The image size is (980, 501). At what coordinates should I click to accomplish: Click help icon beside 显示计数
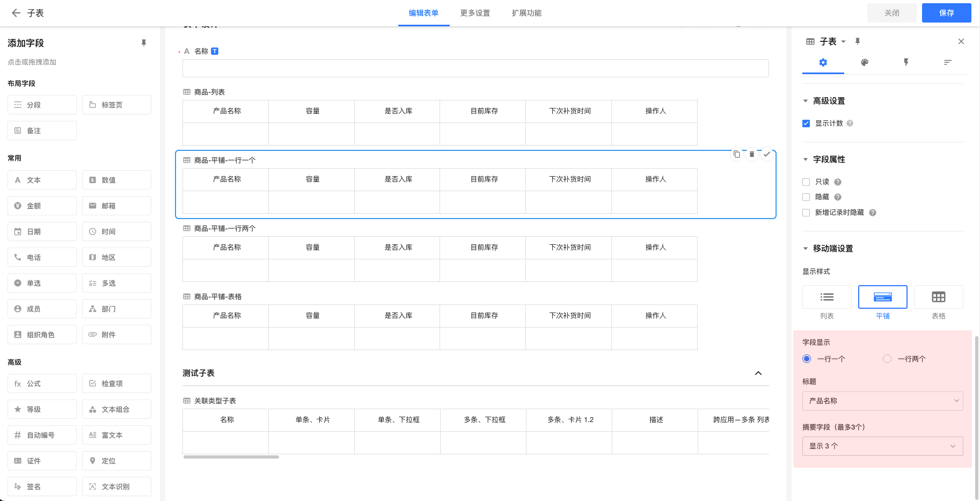pos(850,124)
